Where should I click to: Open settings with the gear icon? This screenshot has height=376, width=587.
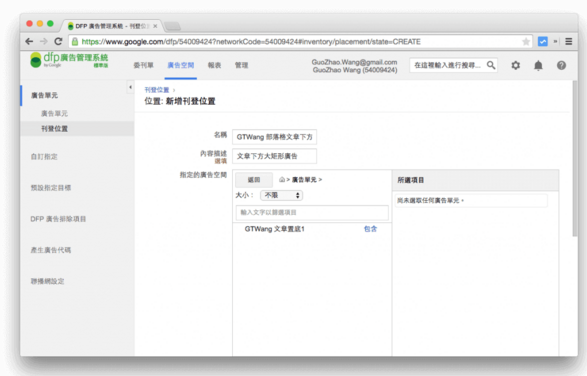point(515,65)
